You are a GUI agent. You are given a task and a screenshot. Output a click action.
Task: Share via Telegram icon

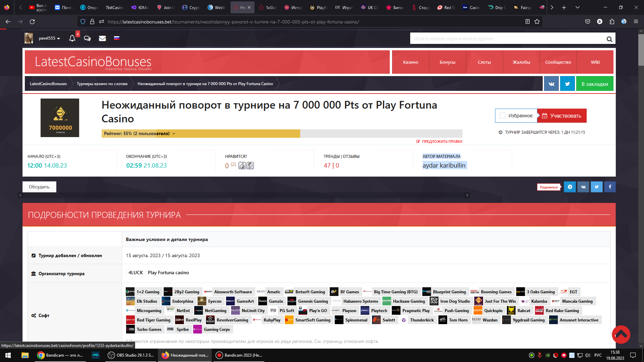coord(570,187)
